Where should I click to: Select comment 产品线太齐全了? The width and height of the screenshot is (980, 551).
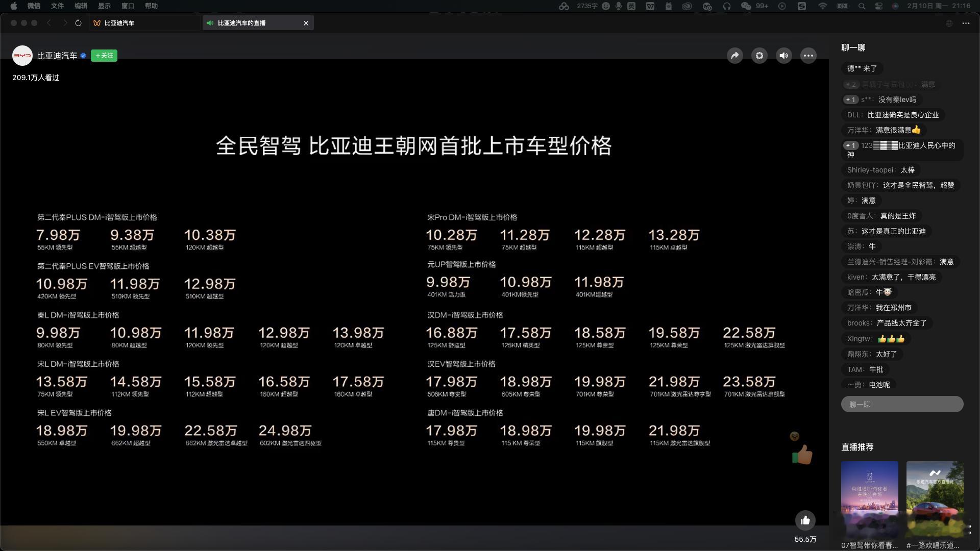tap(887, 323)
